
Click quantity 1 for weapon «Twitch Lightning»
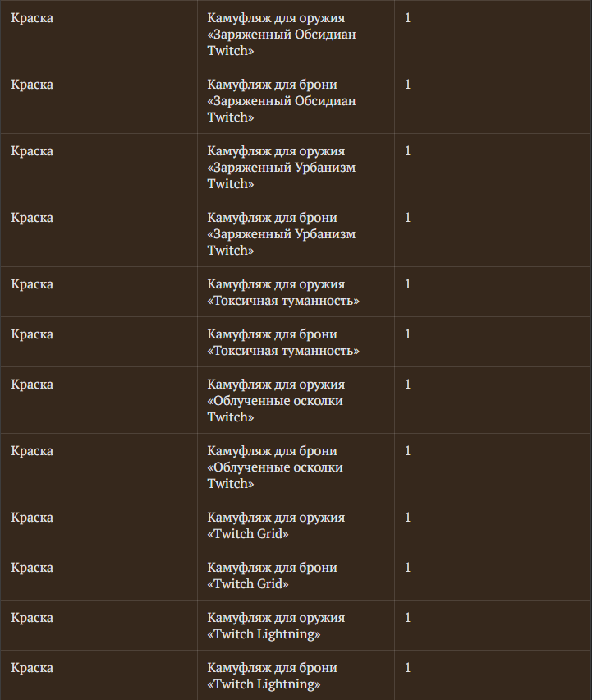point(408,617)
